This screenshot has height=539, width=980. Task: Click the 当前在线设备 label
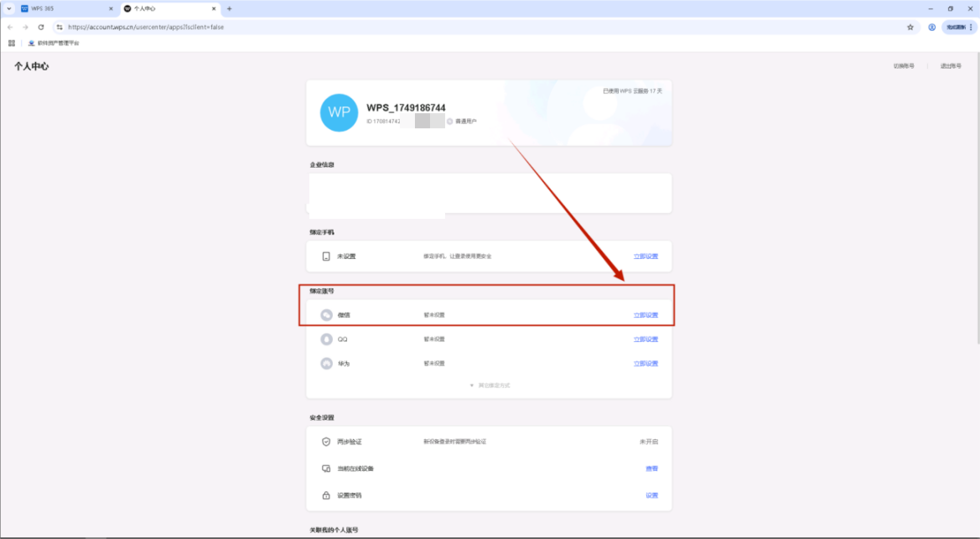pos(355,469)
